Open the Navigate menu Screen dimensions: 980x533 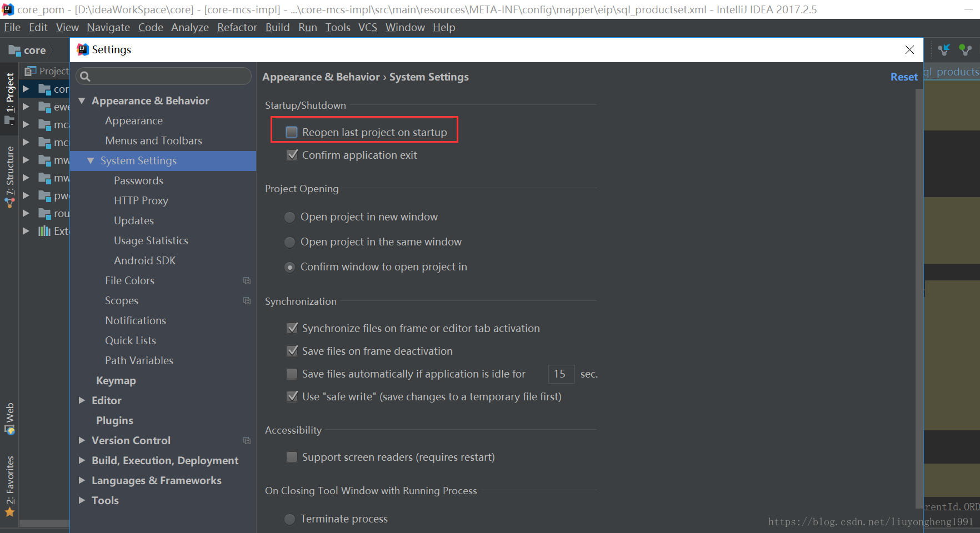[108, 28]
